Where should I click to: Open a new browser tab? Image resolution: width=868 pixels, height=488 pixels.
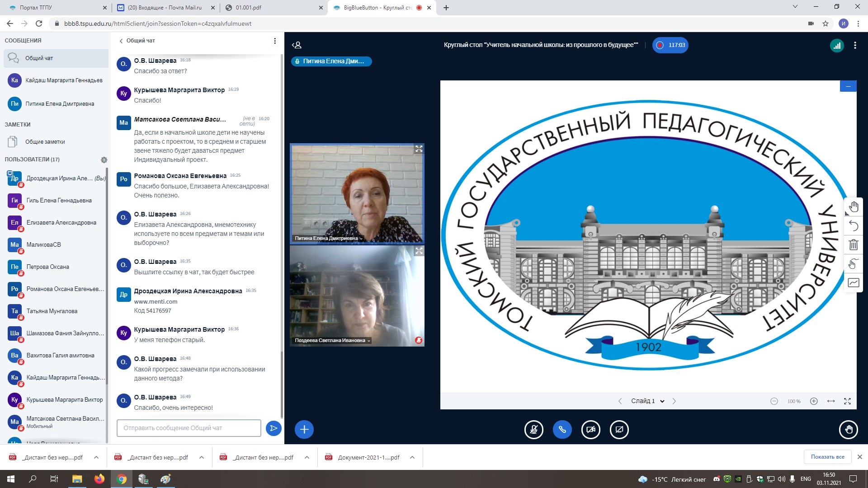point(446,8)
